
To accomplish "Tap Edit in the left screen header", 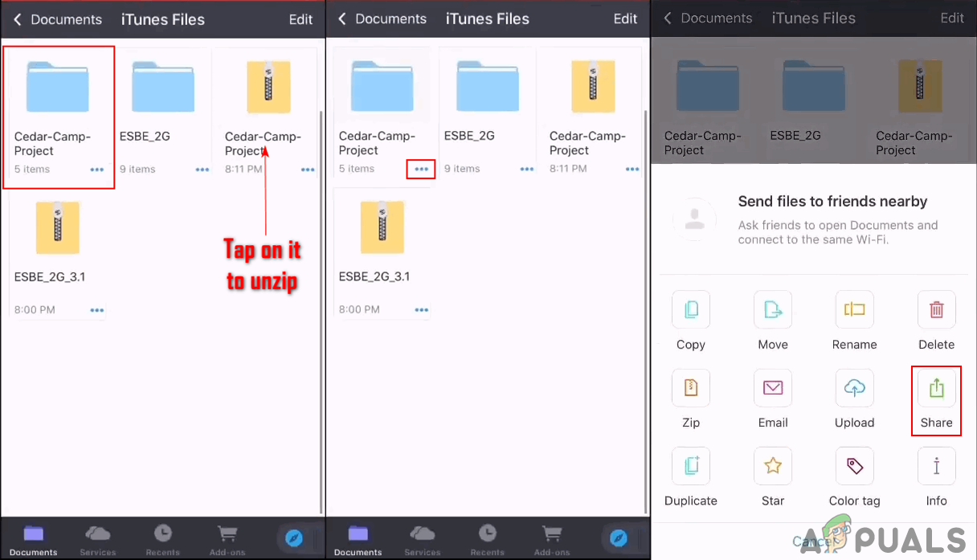I will click(x=300, y=19).
